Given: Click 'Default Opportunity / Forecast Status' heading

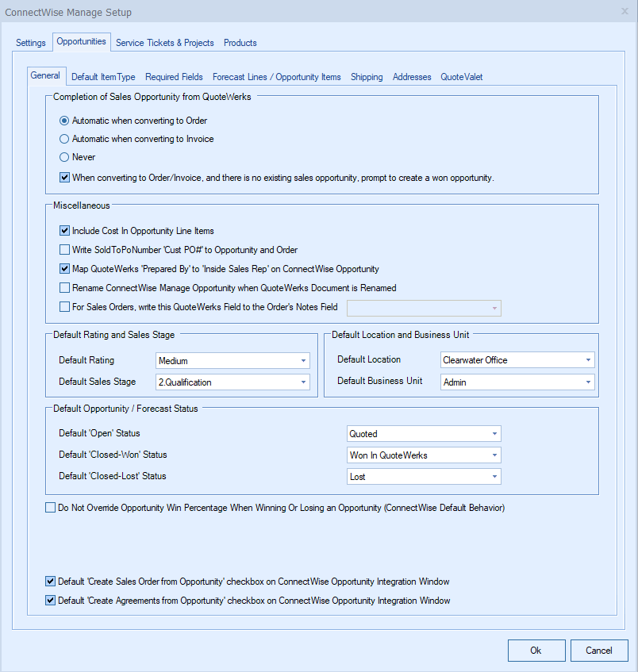Looking at the screenshot, I should (x=125, y=409).
